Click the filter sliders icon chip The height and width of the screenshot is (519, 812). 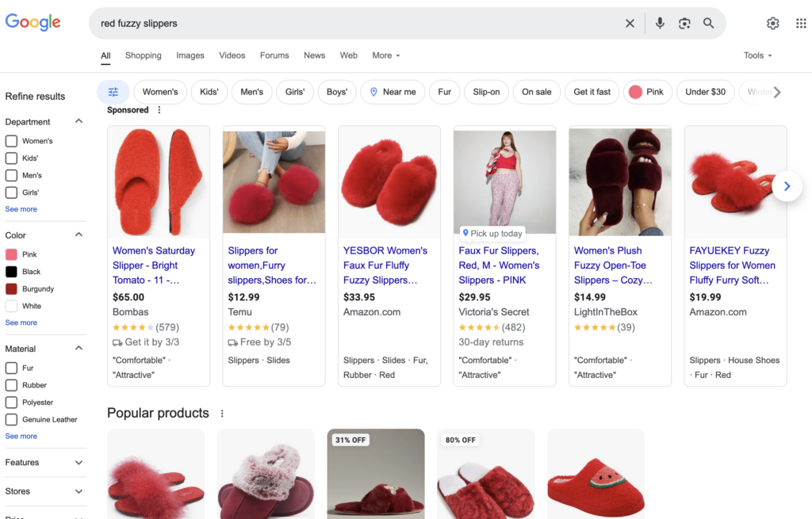point(113,92)
